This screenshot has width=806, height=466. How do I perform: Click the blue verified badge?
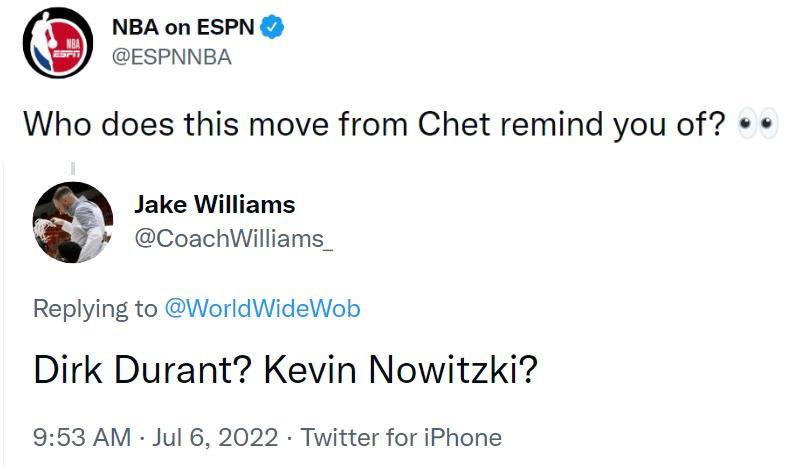click(x=274, y=28)
